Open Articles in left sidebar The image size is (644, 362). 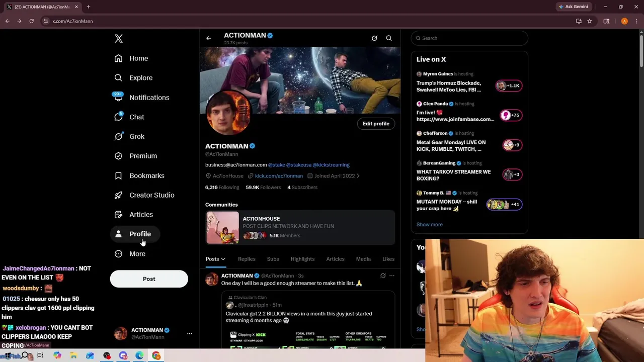[x=133, y=215]
